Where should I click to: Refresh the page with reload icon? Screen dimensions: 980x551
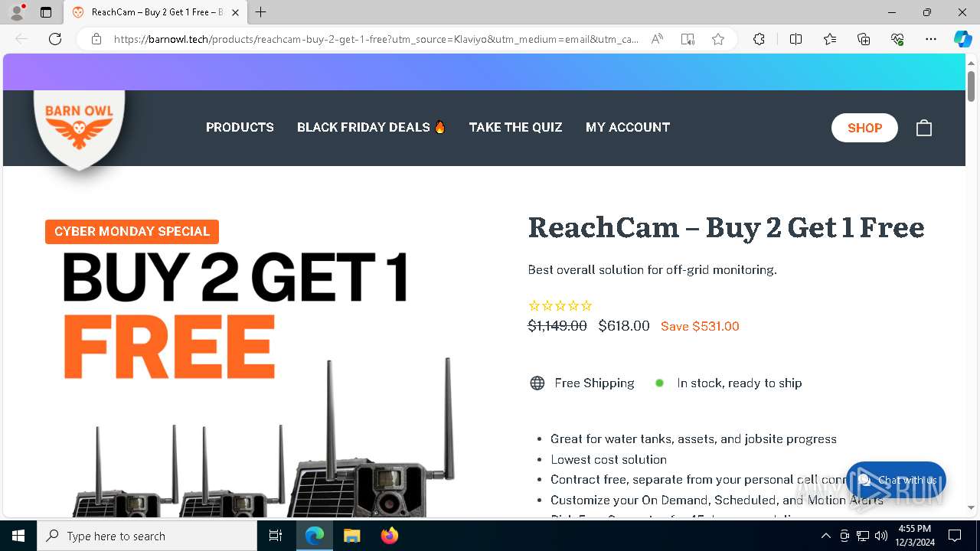[55, 39]
